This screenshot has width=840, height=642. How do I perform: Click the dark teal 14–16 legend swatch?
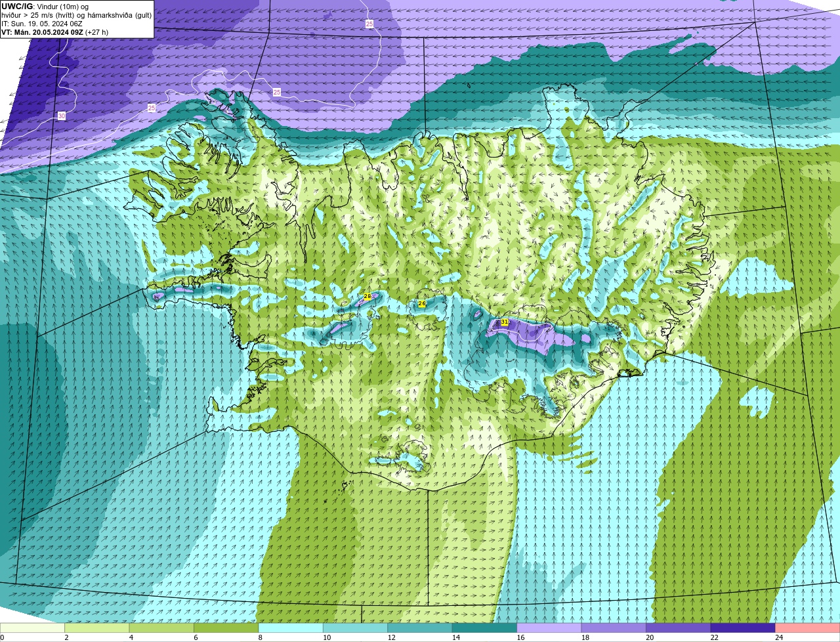(485, 628)
